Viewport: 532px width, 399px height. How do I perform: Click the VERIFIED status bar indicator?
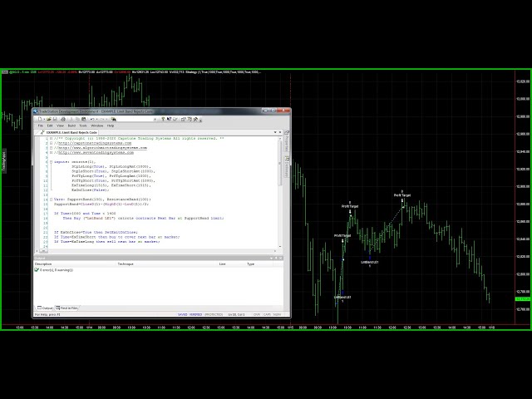[x=195, y=314]
